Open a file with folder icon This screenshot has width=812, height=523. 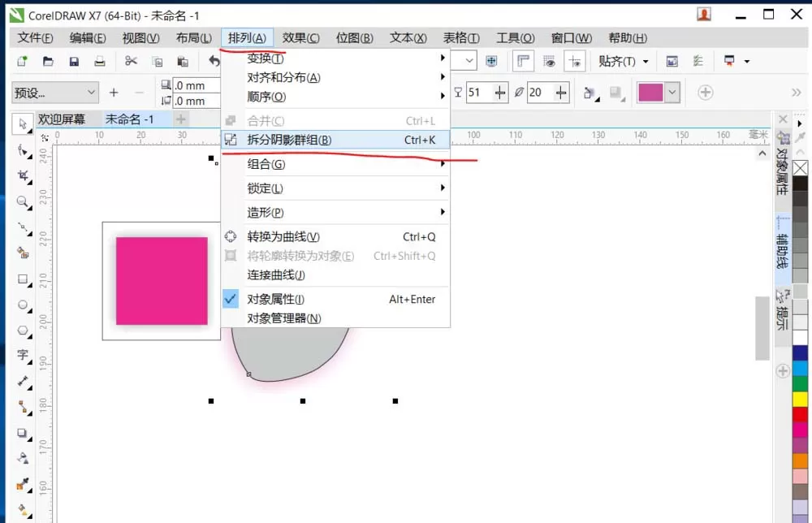coord(48,61)
